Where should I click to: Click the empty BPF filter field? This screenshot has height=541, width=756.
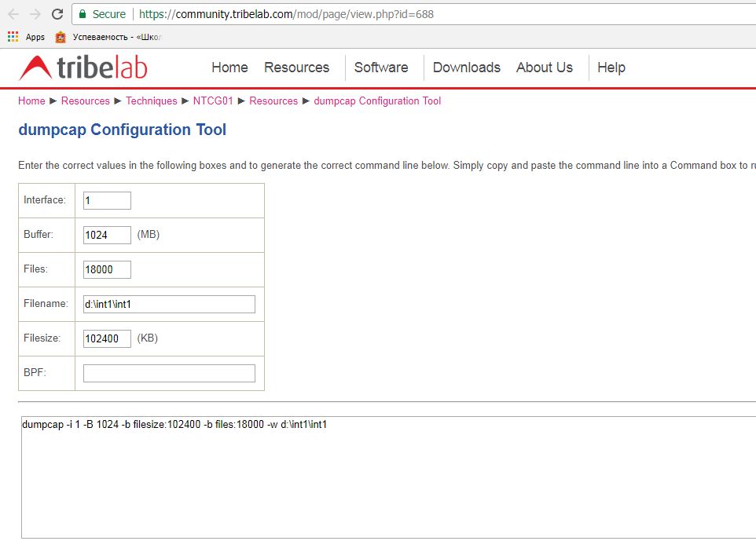pos(169,373)
